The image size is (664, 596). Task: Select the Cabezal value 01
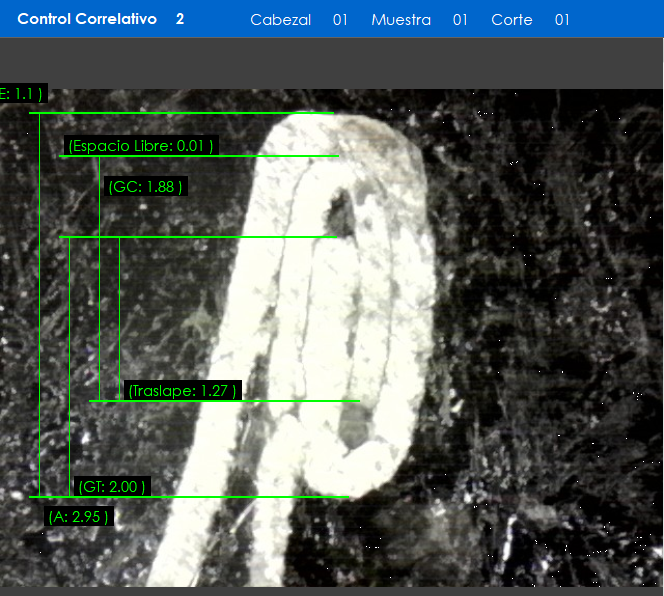pyautogui.click(x=340, y=20)
